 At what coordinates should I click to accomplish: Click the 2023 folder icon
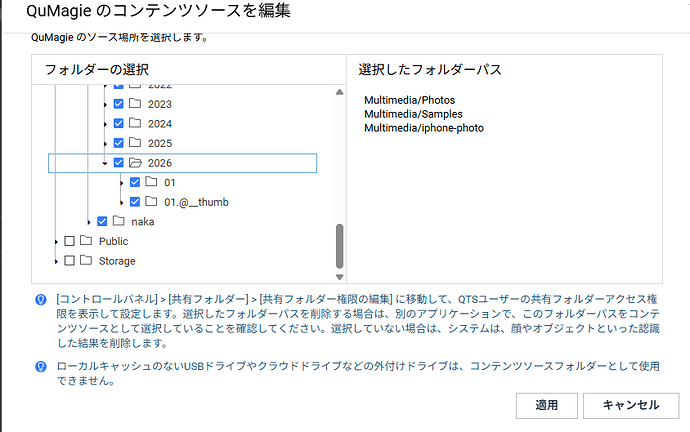tap(135, 104)
